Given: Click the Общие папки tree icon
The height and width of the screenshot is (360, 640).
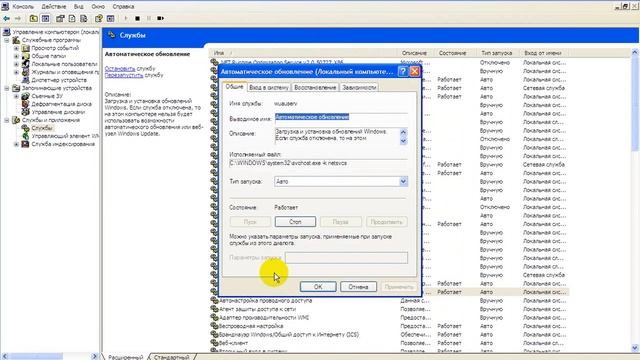Looking at the screenshot, I should click(26, 56).
